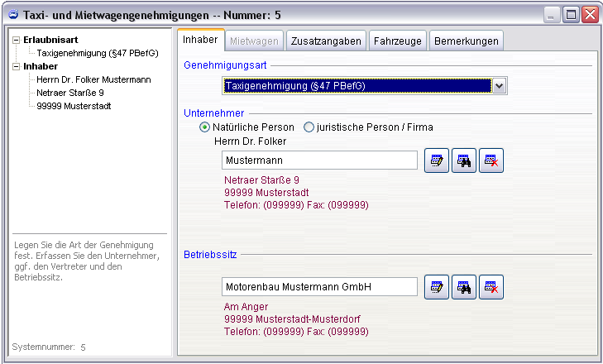The width and height of the screenshot is (603, 364).
Task: Click the Motorenbau Mustermann GmbH input field
Action: [319, 287]
